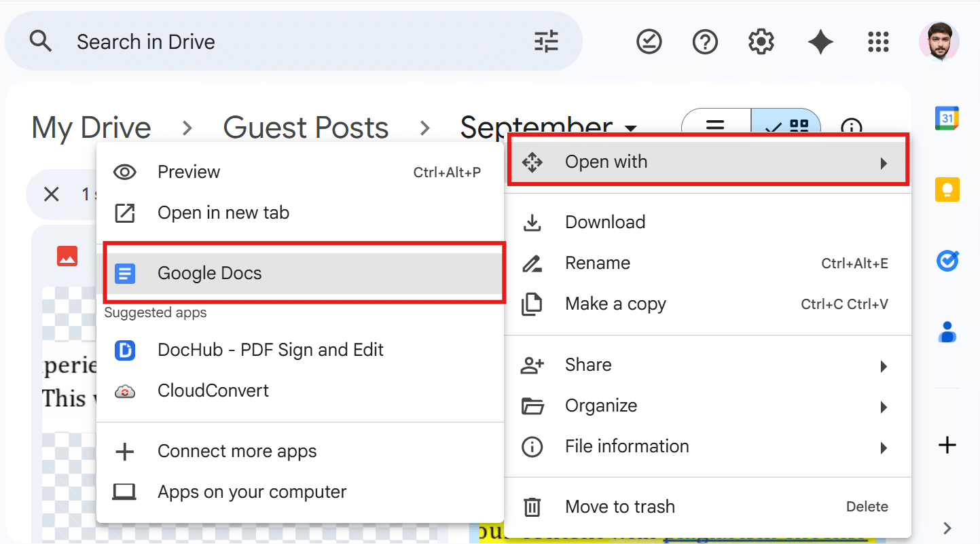The width and height of the screenshot is (980, 544).
Task: Focus the Search in Drive field
Action: [x=293, y=42]
